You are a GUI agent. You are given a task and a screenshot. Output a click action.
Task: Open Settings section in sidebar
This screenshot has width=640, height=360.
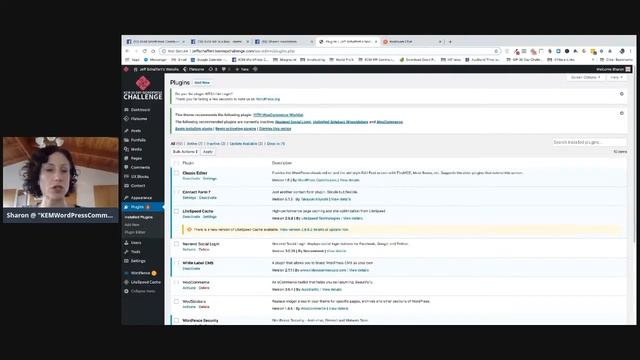138,261
